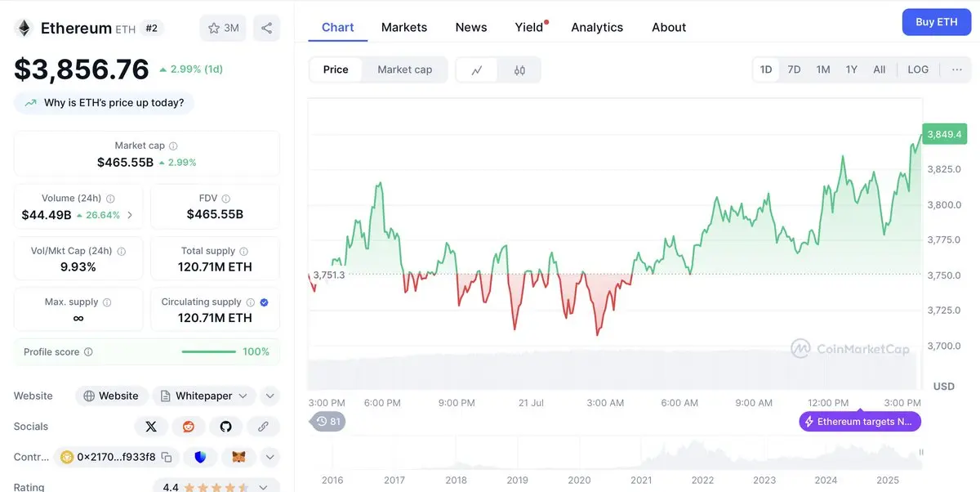The height and width of the screenshot is (492, 980).
Task: Click the Market cap info icon
Action: pos(173,145)
